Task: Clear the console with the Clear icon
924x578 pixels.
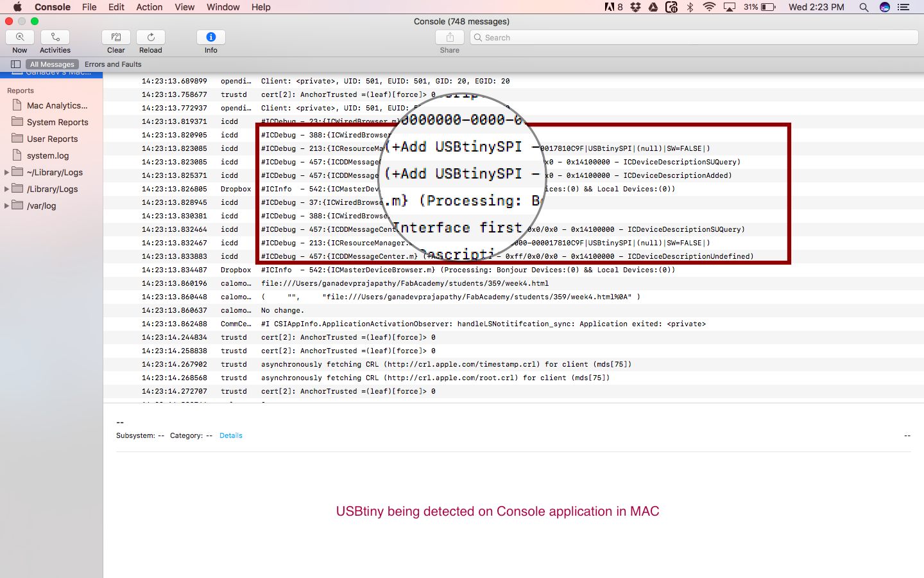Action: coord(116,37)
